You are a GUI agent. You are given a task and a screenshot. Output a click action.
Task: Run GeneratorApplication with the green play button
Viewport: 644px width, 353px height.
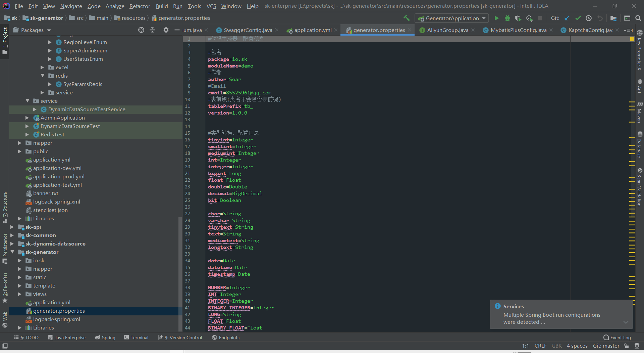(496, 18)
